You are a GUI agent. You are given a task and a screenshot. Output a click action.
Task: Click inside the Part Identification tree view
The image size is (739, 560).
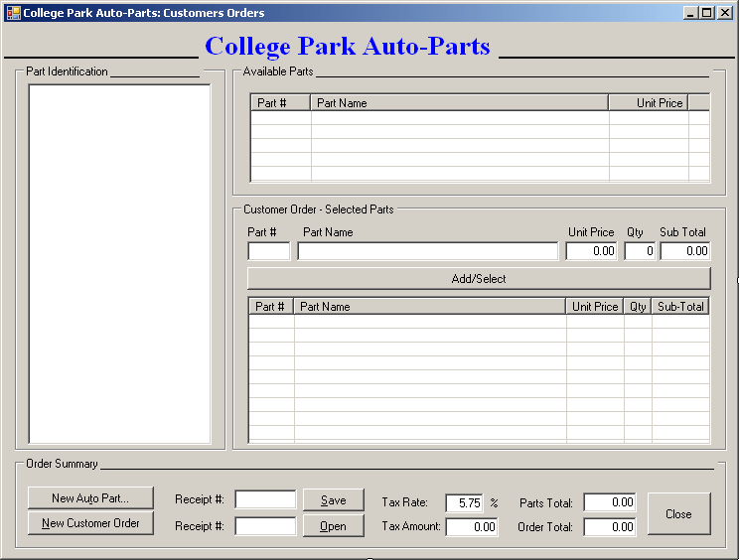120,264
